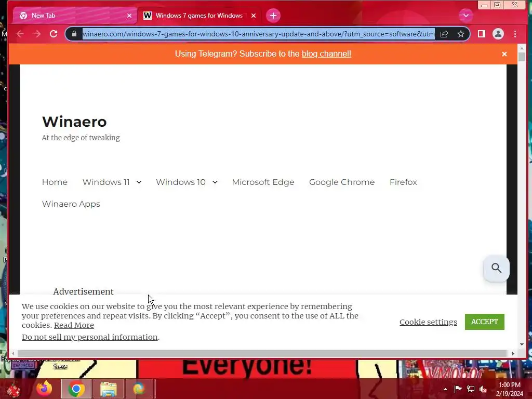Bookmark this page with the star icon
532x399 pixels.
point(460,34)
